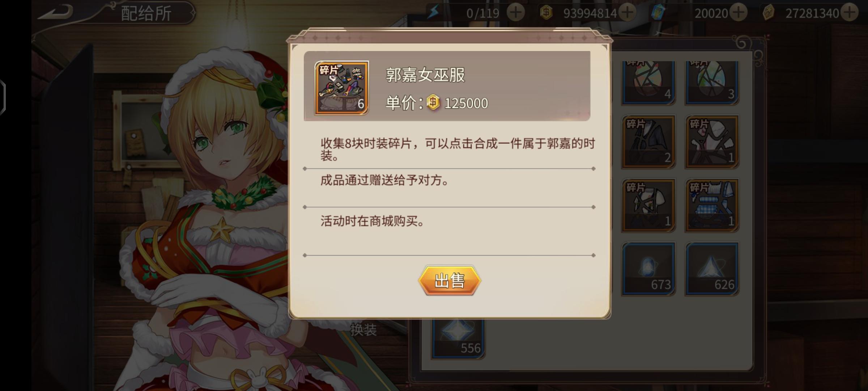Tap the gold coin currency icon at top
This screenshot has width=868, height=391.
pyautogui.click(x=546, y=13)
